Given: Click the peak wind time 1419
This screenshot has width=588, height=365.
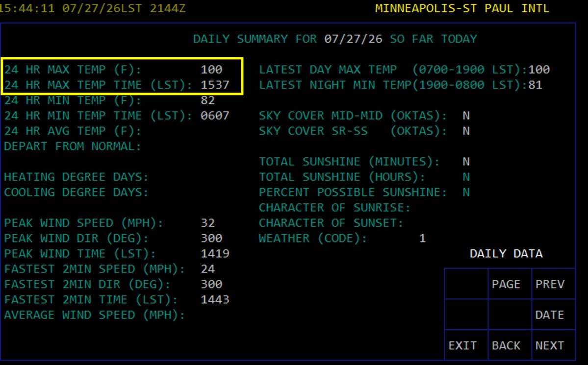Looking at the screenshot, I should (215, 254).
